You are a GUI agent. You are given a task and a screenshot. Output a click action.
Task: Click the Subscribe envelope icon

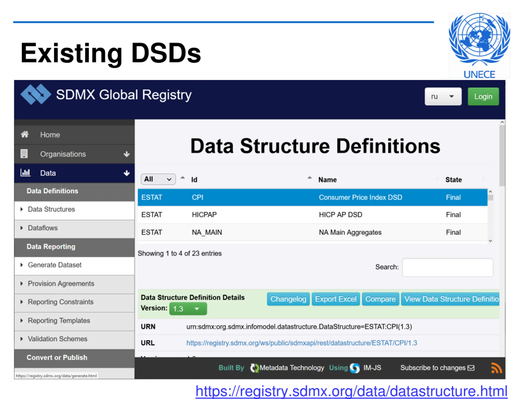tap(471, 368)
